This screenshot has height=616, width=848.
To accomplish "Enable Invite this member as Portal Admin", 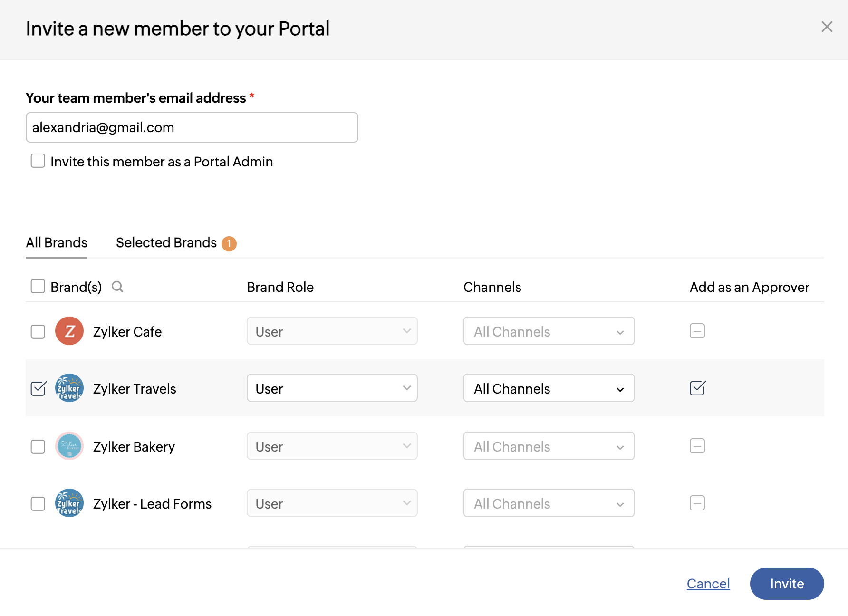I will (x=38, y=161).
